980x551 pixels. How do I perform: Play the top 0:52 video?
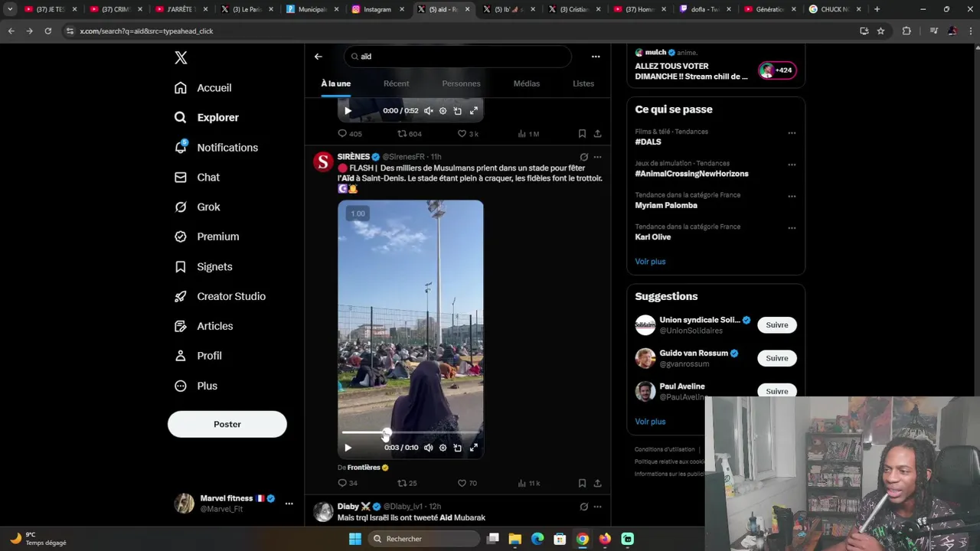click(348, 111)
